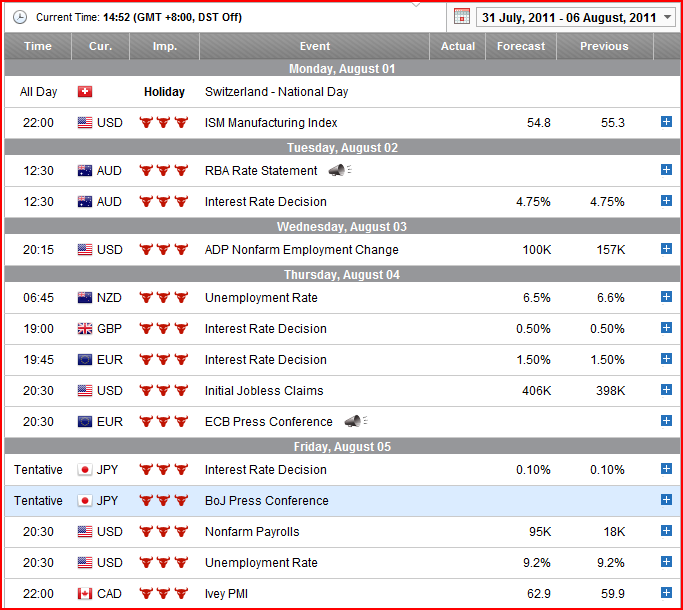This screenshot has width=683, height=610.
Task: Click the Canada flag in Ivey PMI row
Action: (85, 593)
